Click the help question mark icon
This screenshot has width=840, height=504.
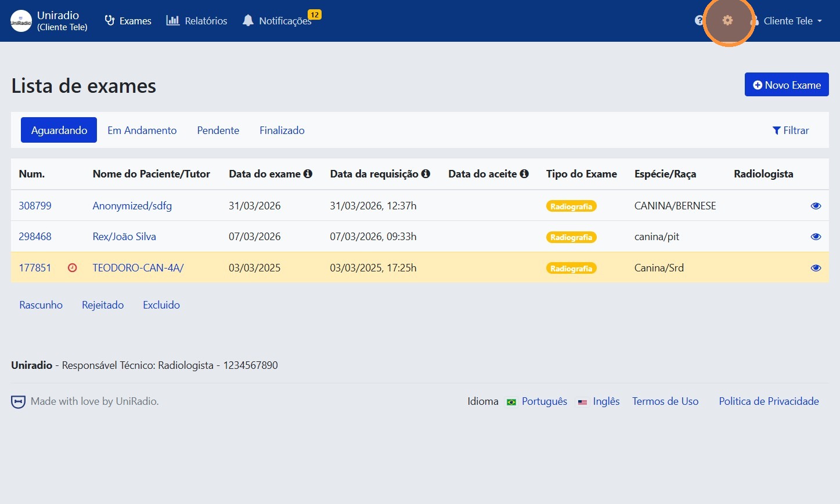pyautogui.click(x=698, y=20)
